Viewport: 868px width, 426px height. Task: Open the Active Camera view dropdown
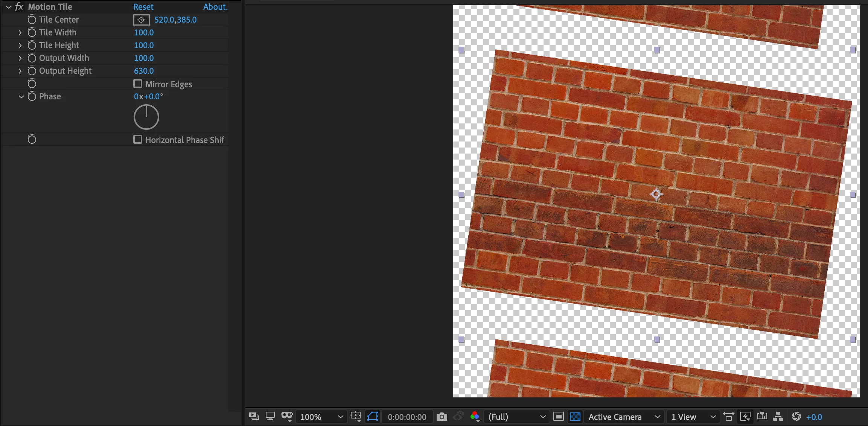pos(624,417)
